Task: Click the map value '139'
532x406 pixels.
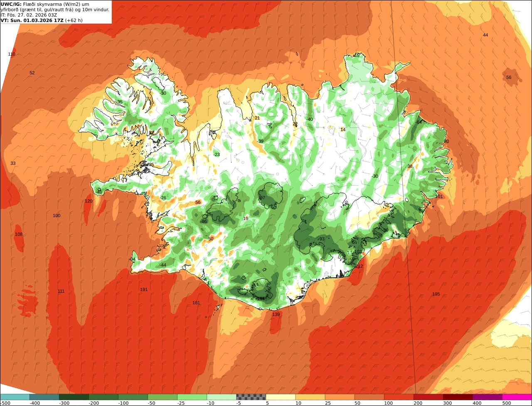Action: (x=276, y=315)
